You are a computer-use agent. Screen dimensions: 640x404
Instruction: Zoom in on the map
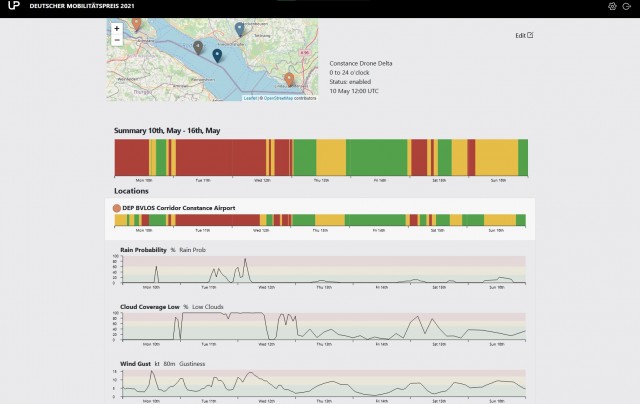coord(117,28)
